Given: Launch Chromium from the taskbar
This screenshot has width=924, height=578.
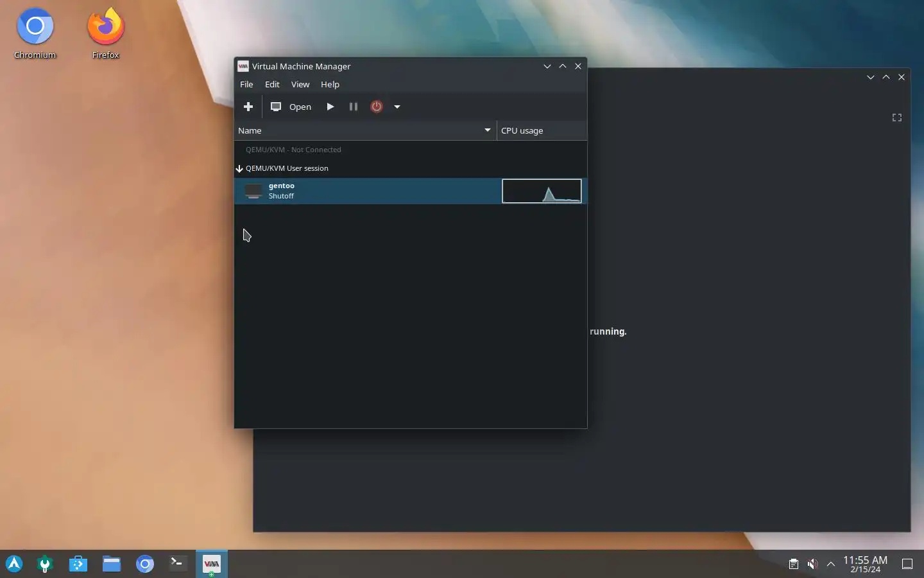Looking at the screenshot, I should 145,564.
